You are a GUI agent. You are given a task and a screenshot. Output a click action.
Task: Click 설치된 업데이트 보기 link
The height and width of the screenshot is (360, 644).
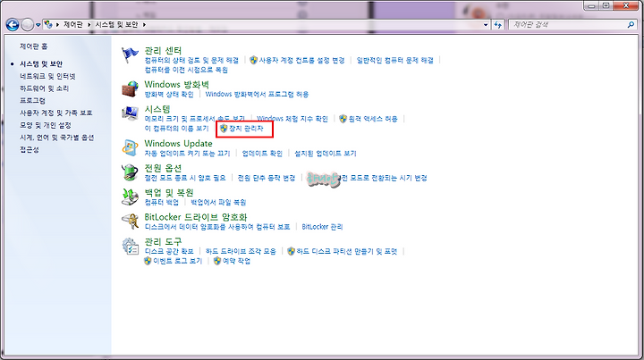coord(326,154)
